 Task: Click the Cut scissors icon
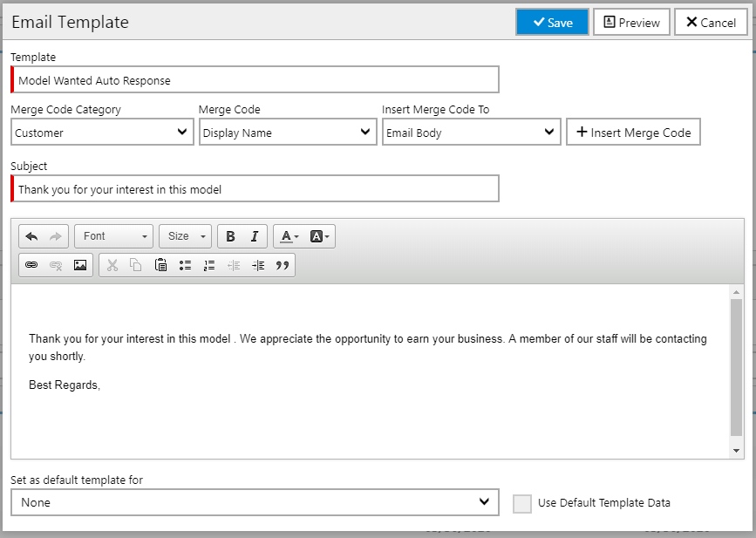[112, 265]
